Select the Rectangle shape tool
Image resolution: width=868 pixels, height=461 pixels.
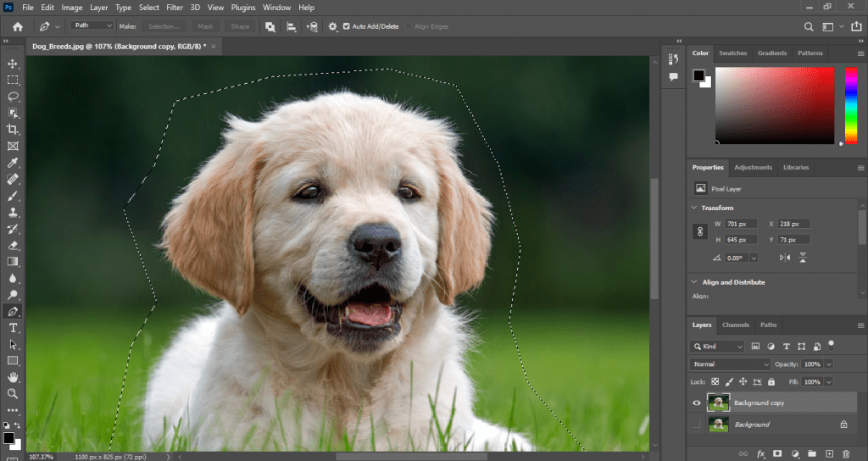click(x=13, y=361)
